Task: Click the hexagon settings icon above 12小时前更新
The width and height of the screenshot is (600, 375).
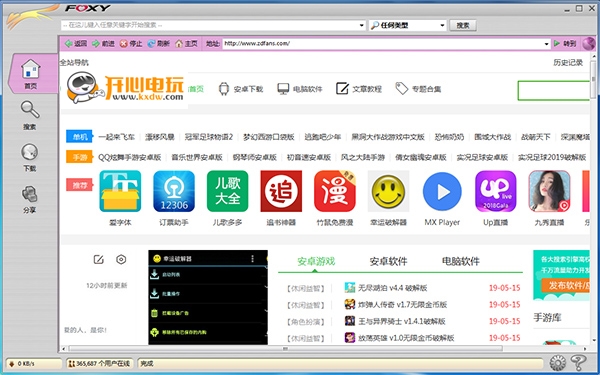Action: point(121,259)
